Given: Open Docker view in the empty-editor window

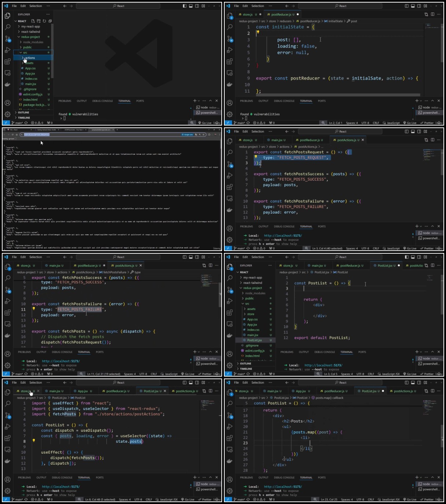Looking at the screenshot, I should [x=7, y=84].
